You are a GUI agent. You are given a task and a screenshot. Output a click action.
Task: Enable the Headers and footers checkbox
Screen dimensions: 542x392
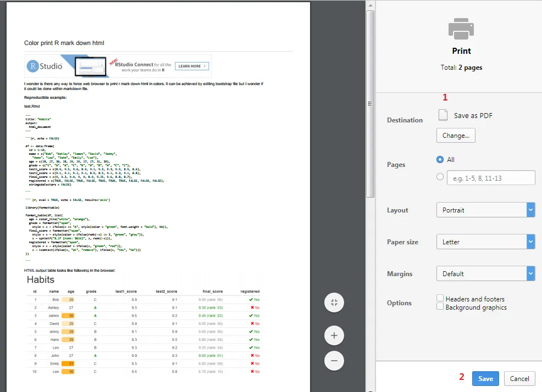point(440,298)
